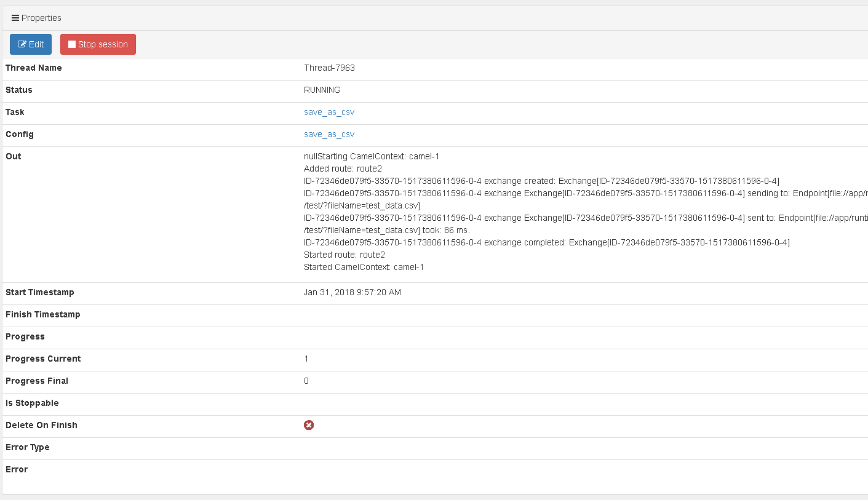Click the Progress Current value 1
The width and height of the screenshot is (868, 500).
306,359
